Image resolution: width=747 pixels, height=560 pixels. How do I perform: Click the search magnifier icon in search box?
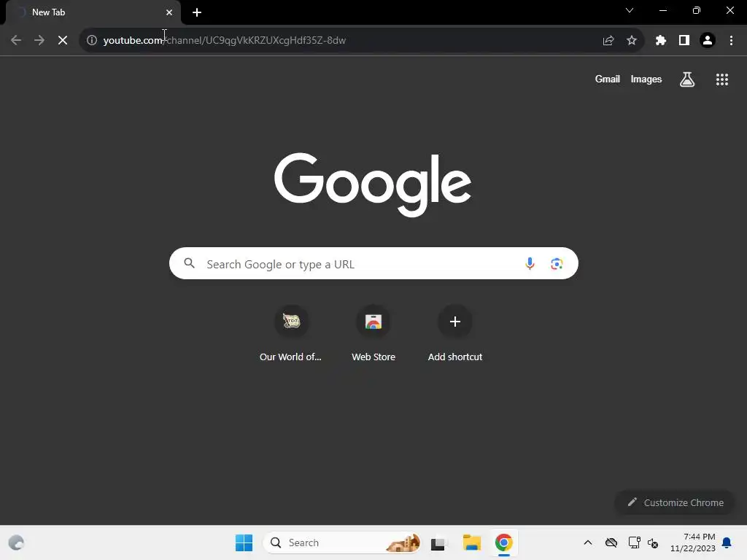tap(189, 262)
